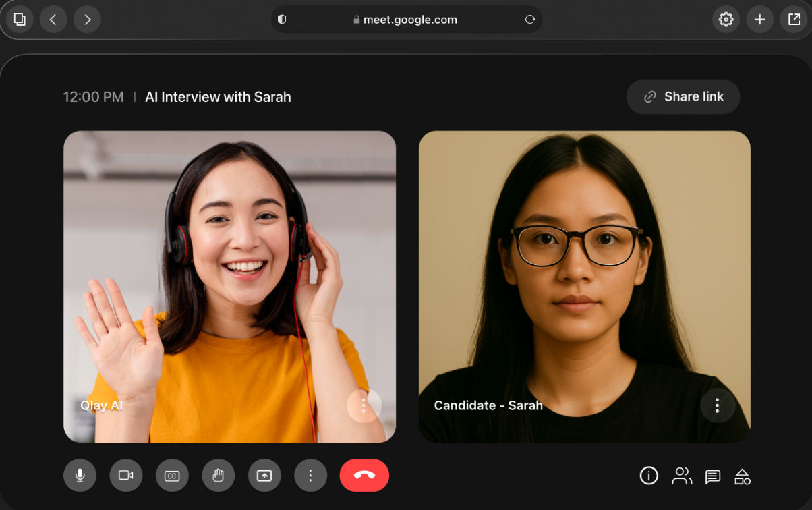The image size is (812, 510).
Task: Enable closed captions
Action: (x=172, y=476)
